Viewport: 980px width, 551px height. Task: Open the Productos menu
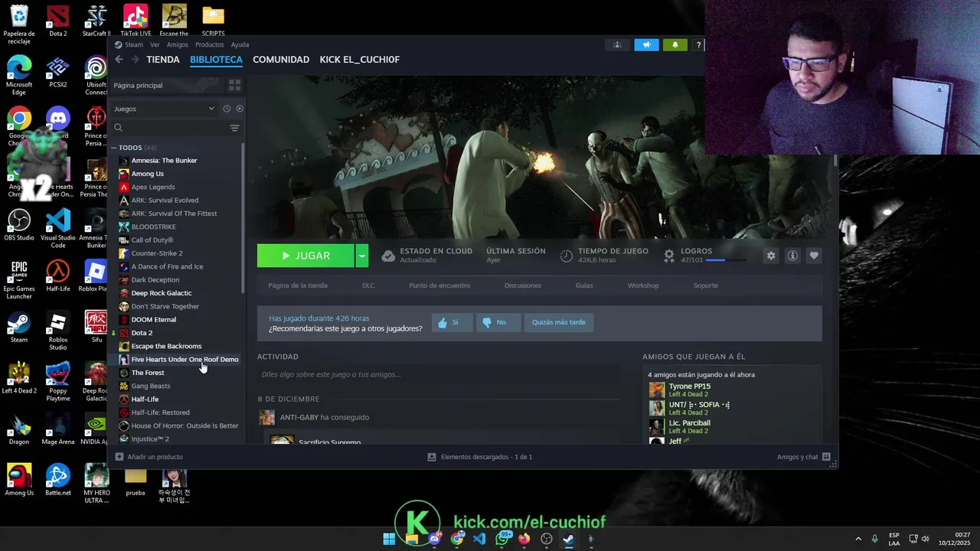tap(210, 45)
